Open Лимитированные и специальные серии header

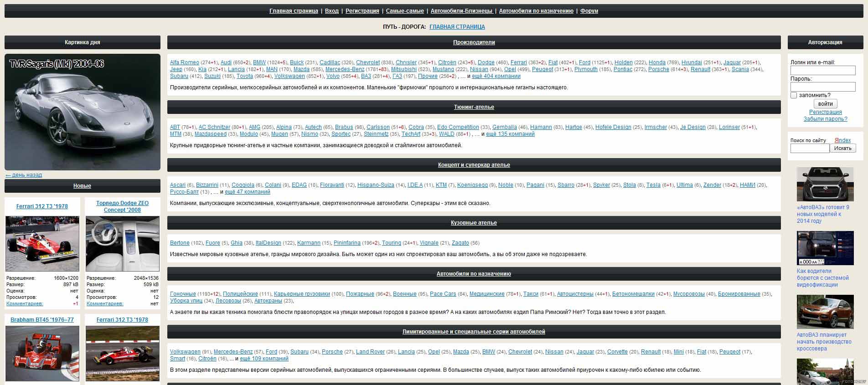pos(474,332)
